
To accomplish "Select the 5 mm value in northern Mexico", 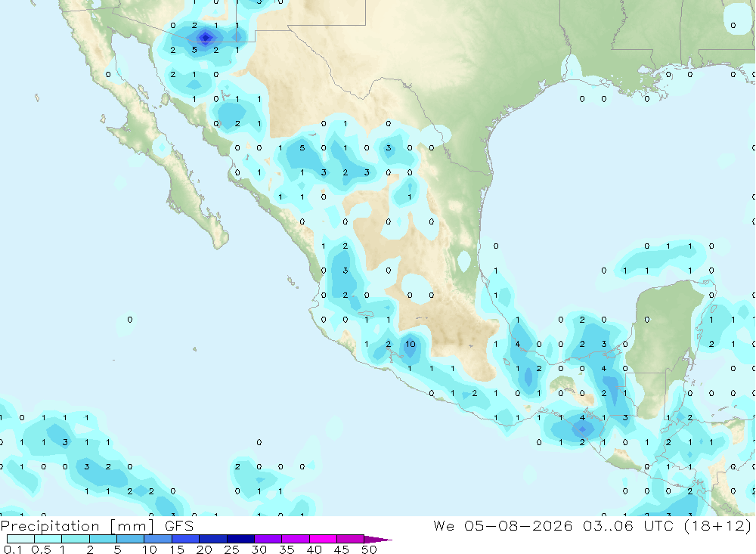I will point(302,147).
